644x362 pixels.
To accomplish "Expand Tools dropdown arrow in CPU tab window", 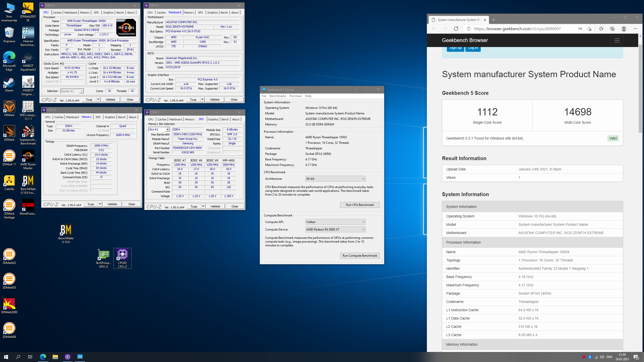I will tap(98, 100).
